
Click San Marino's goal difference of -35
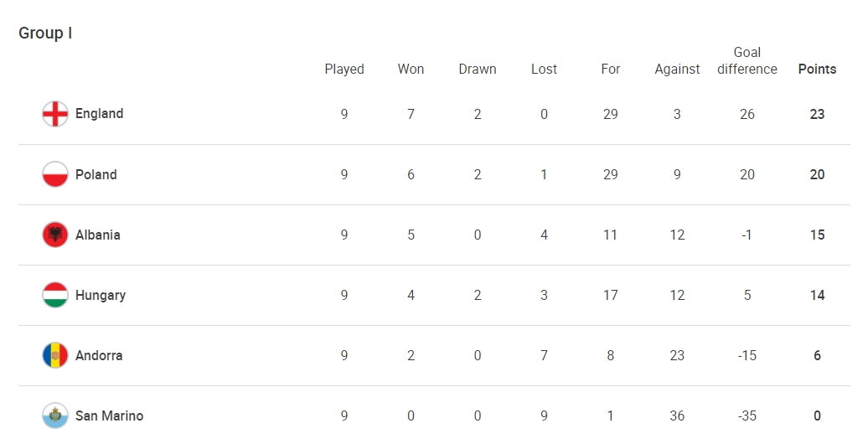click(x=747, y=416)
